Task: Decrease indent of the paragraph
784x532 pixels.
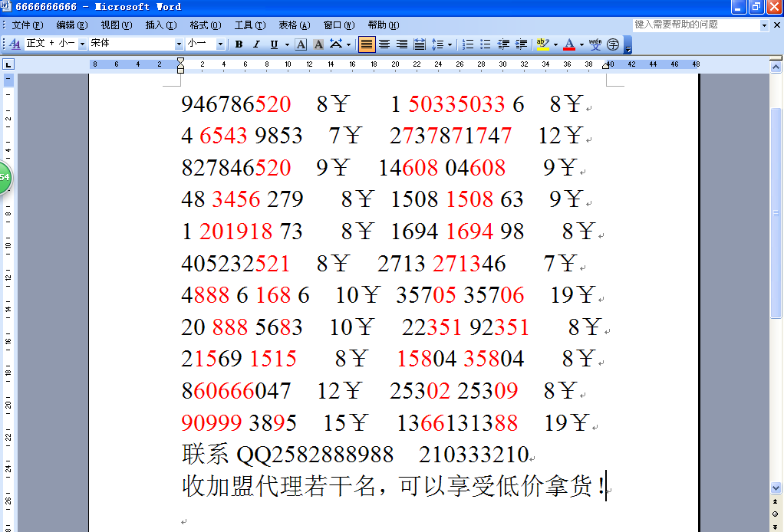Action: (x=503, y=44)
